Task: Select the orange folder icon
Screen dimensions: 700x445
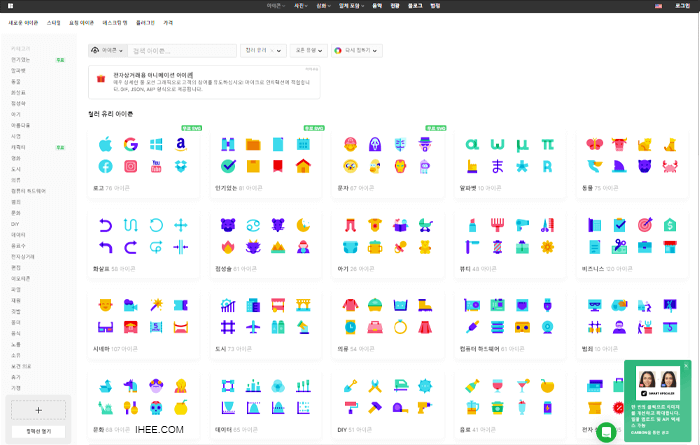Action: [x=253, y=144]
